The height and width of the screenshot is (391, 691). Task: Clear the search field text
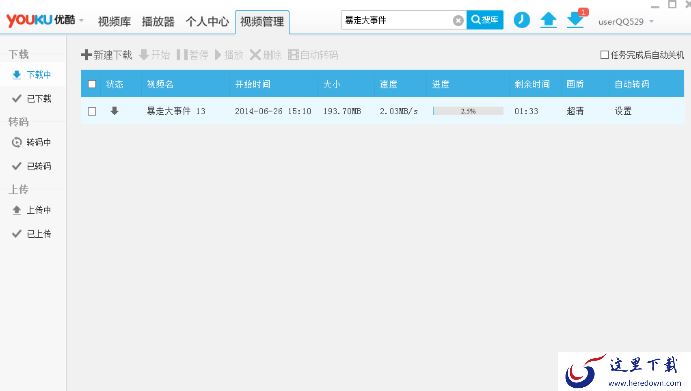(458, 20)
